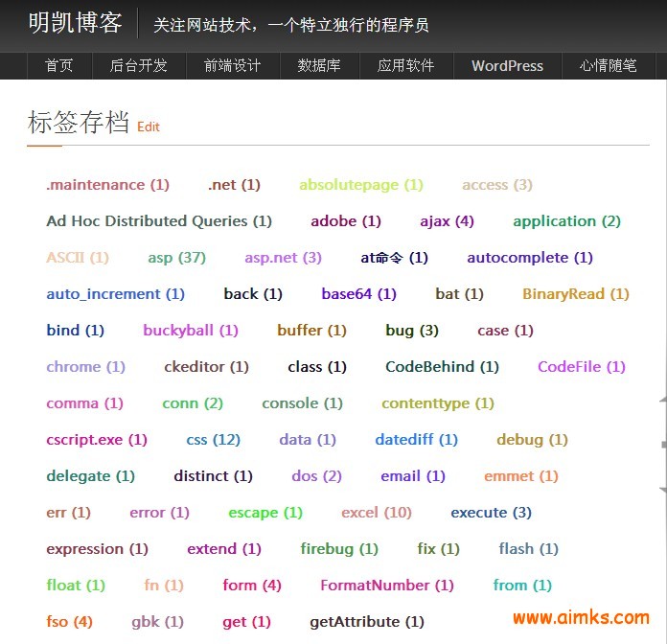The height and width of the screenshot is (644, 667).
Task: Open the ckeditor (1) tag
Action: coord(207,367)
